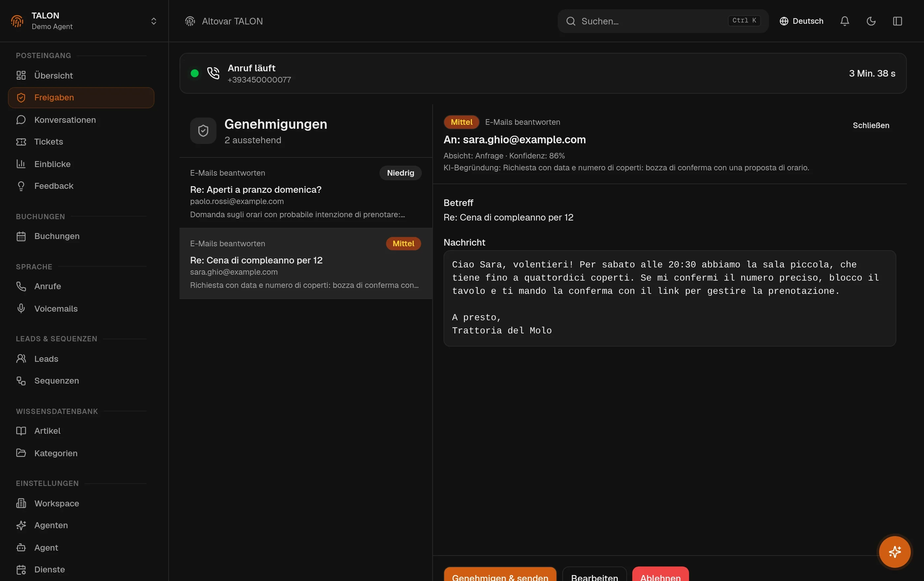This screenshot has height=581, width=924.
Task: Click the Einblicke bar chart icon
Action: [21, 164]
